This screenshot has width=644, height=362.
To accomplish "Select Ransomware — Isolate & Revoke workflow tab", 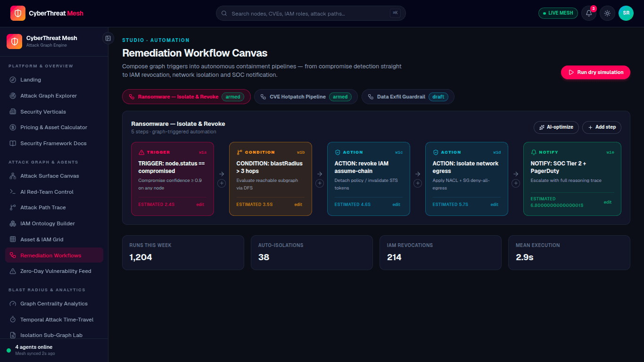I will tap(186, 97).
